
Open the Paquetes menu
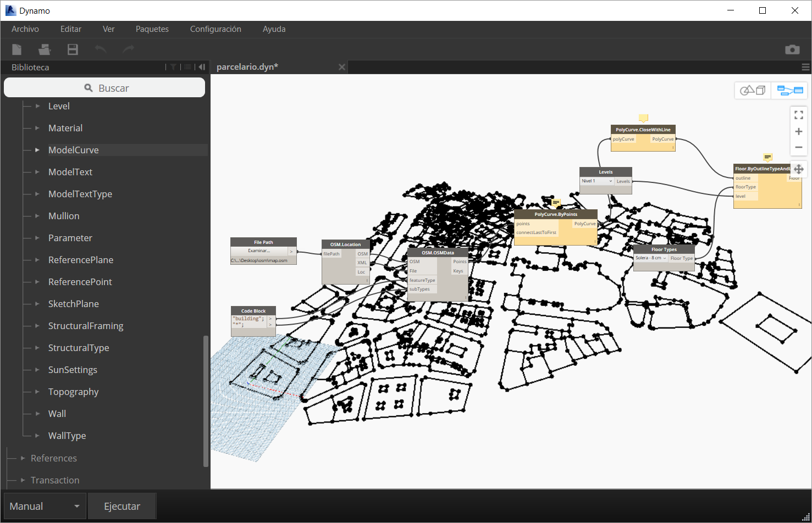[152, 29]
